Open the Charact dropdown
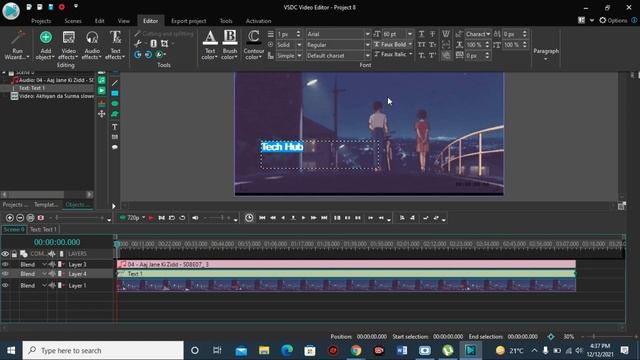 (x=478, y=34)
